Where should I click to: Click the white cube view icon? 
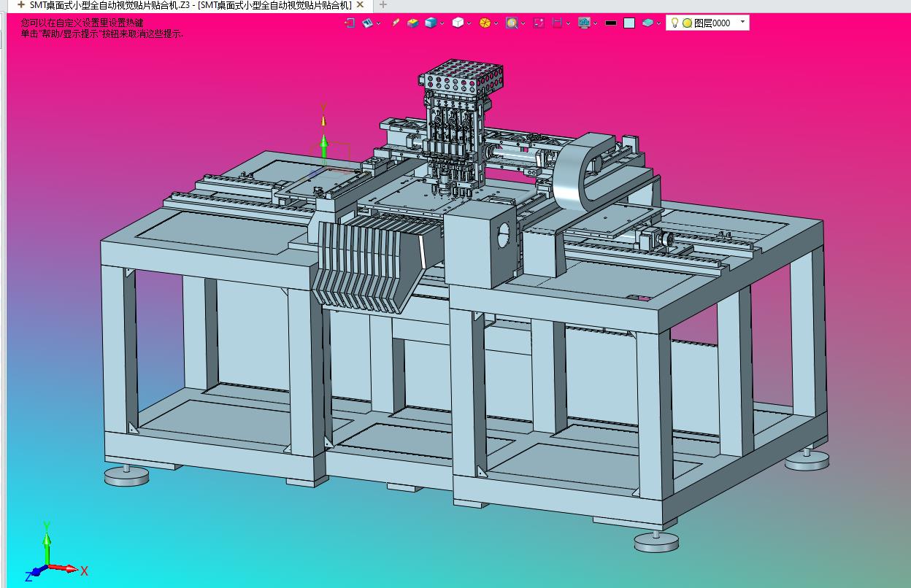click(458, 23)
